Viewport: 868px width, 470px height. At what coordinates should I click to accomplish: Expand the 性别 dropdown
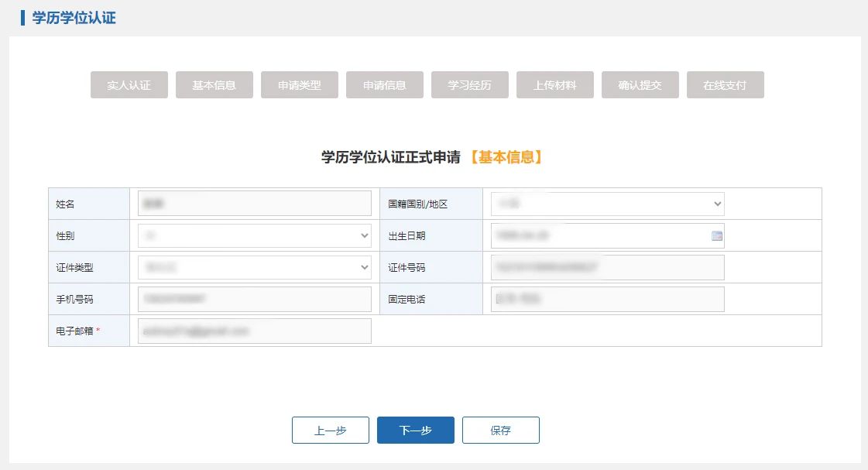coord(254,236)
